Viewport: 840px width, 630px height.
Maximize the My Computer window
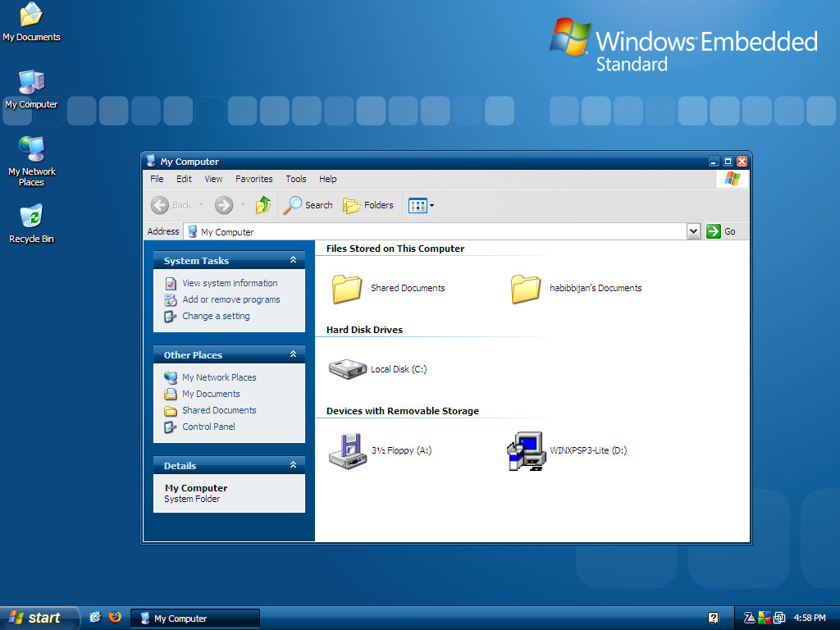point(728,162)
